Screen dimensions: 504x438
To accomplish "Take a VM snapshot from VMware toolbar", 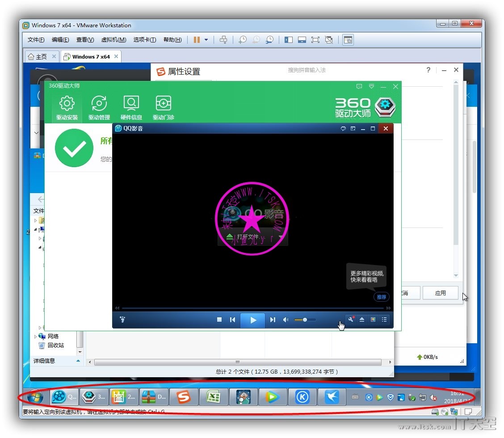I will (x=243, y=40).
